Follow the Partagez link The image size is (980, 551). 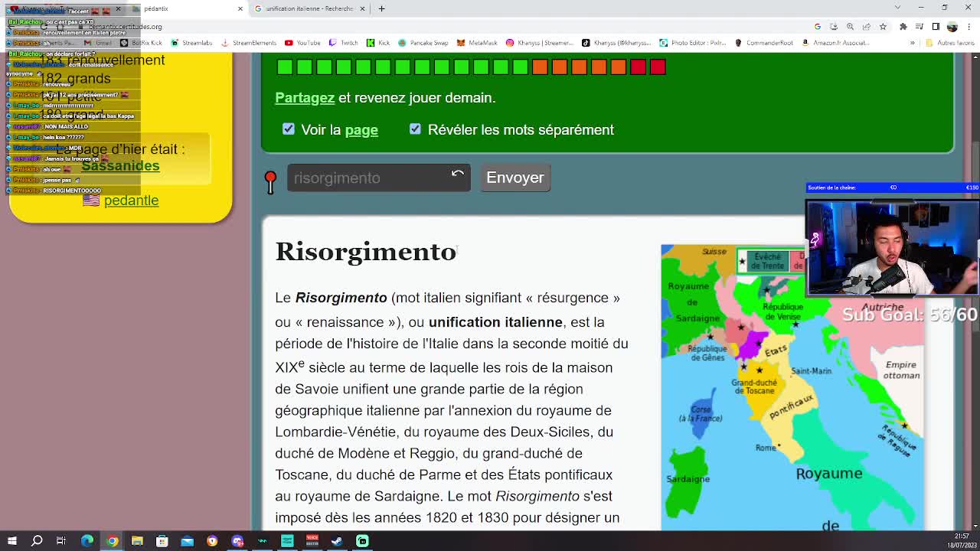pos(305,97)
